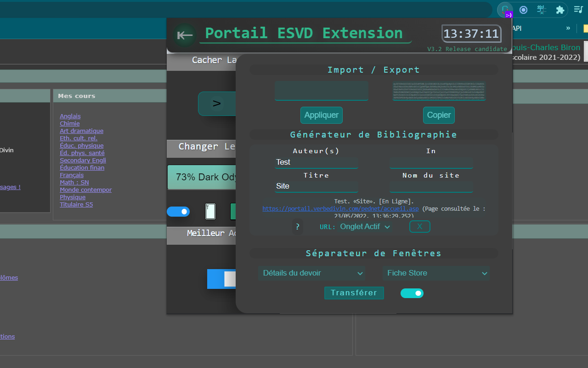Open the Anglais course link
This screenshot has height=368, width=588.
70,116
